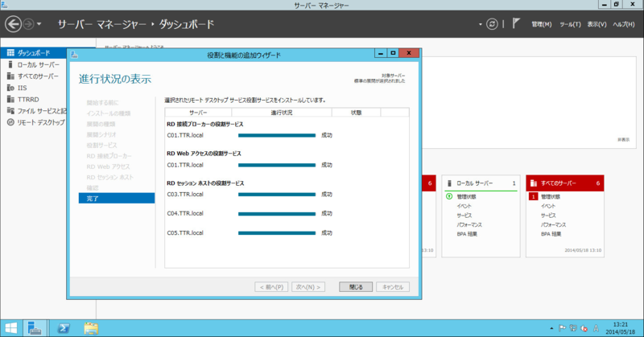Screen dimensions: 644x337
Task: Open the 表示(V) menu
Action: point(597,24)
